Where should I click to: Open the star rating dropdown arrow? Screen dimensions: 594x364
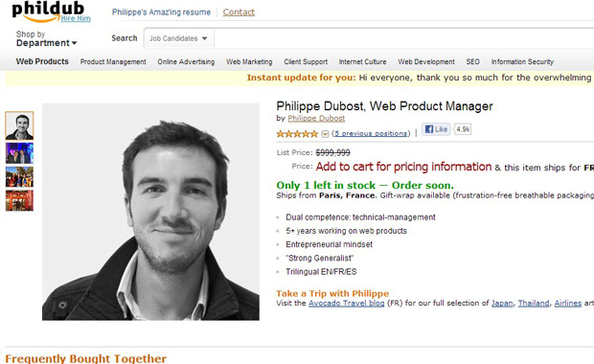tap(325, 134)
